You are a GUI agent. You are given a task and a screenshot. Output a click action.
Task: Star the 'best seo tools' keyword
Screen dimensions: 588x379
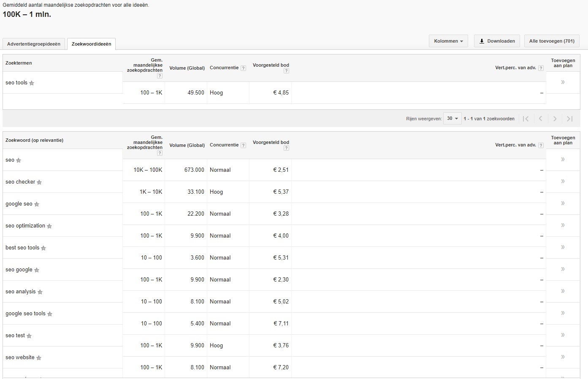(43, 248)
